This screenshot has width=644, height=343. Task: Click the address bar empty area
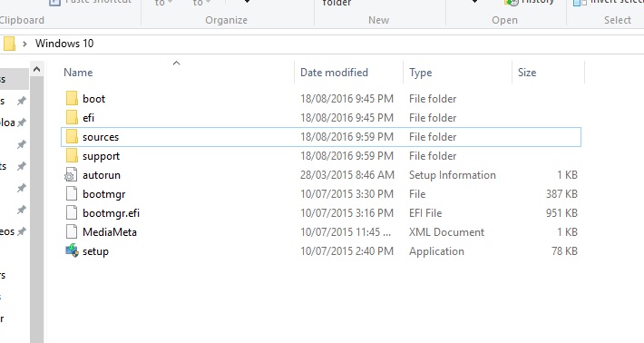[370, 44]
